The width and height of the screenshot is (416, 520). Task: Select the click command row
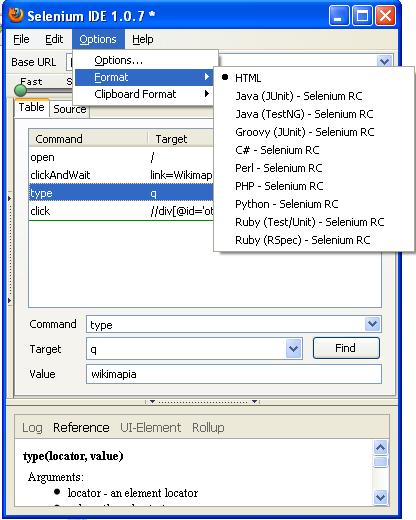pyautogui.click(x=121, y=211)
